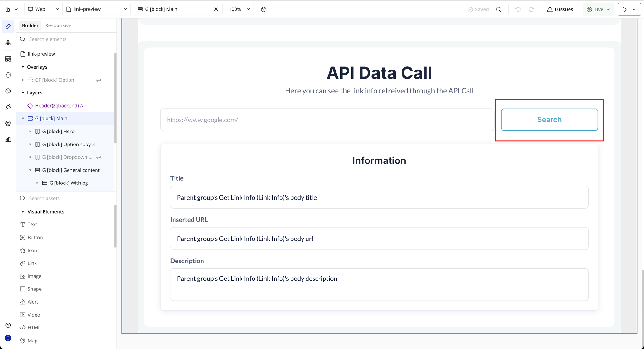
Task: Open the 0 issues checker
Action: coord(560,9)
